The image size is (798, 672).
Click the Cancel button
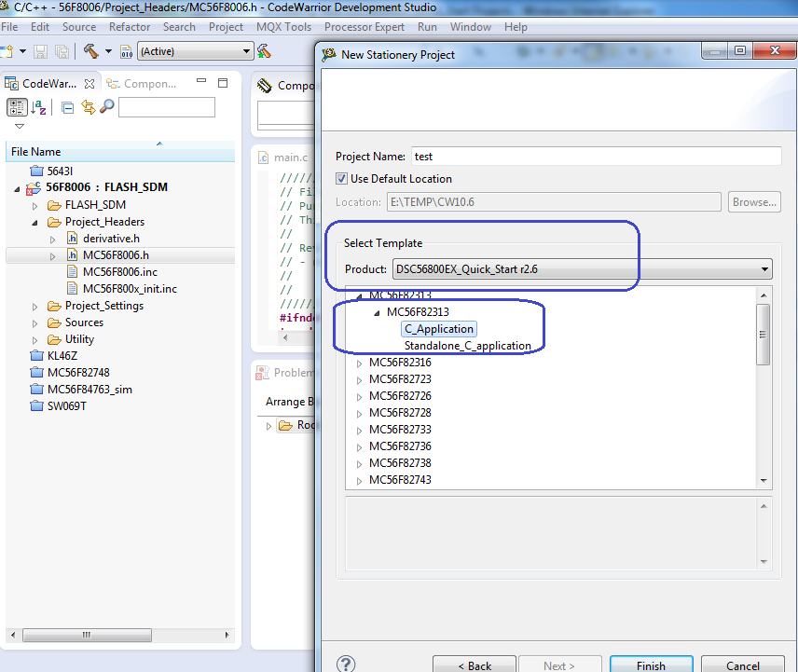pos(742,665)
